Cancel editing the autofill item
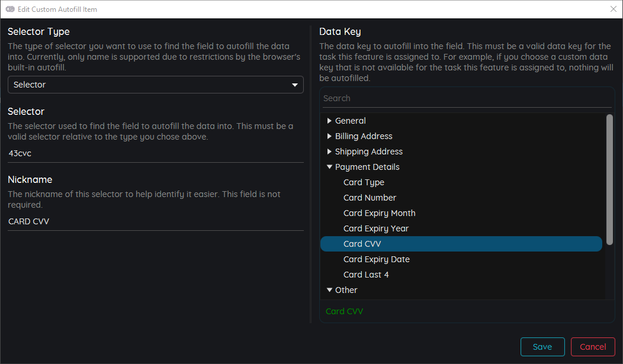The height and width of the screenshot is (364, 623). [593, 346]
